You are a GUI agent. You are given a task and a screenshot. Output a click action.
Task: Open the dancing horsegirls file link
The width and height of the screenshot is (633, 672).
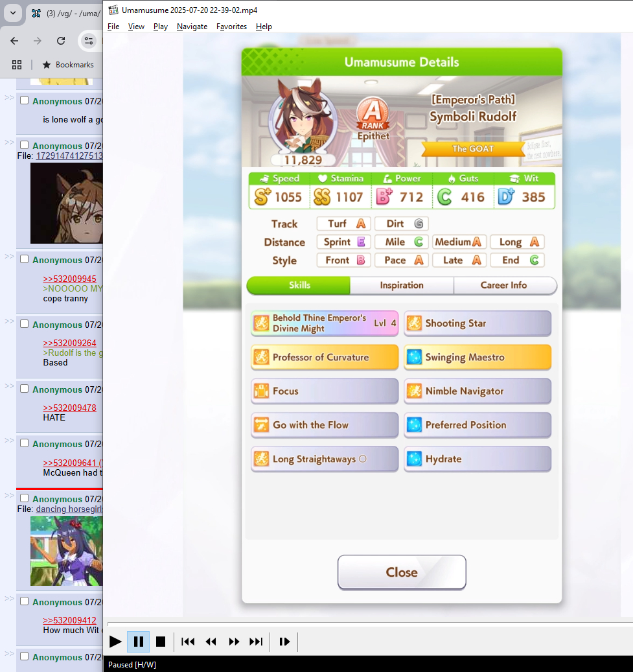coord(69,509)
